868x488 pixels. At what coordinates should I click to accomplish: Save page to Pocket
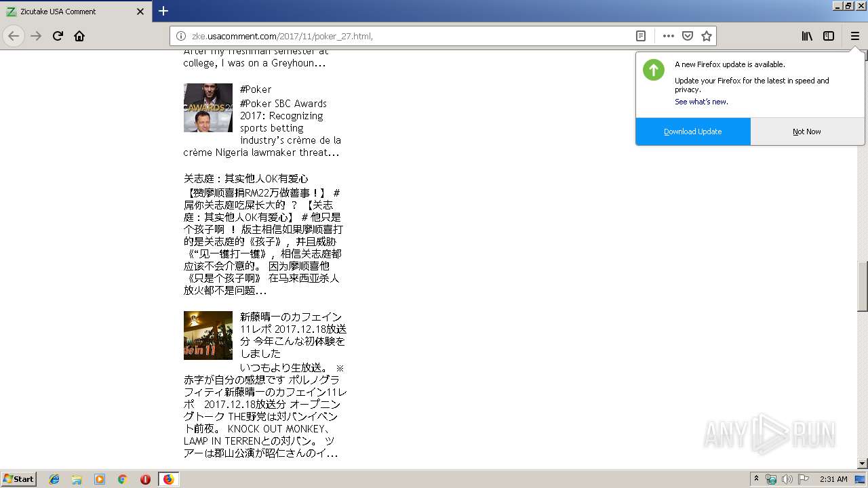point(688,36)
